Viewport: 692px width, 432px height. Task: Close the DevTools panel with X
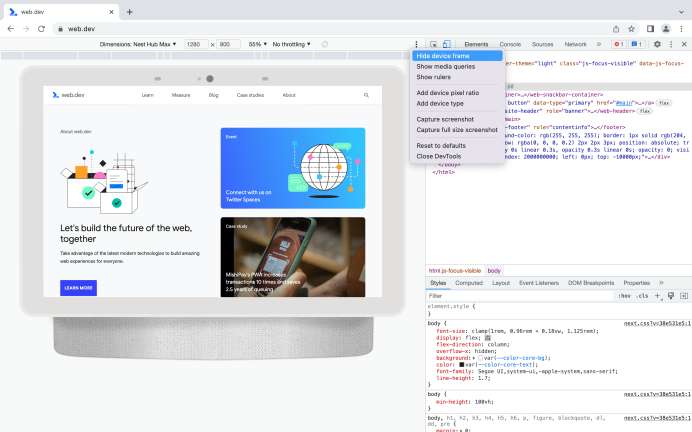pos(684,44)
